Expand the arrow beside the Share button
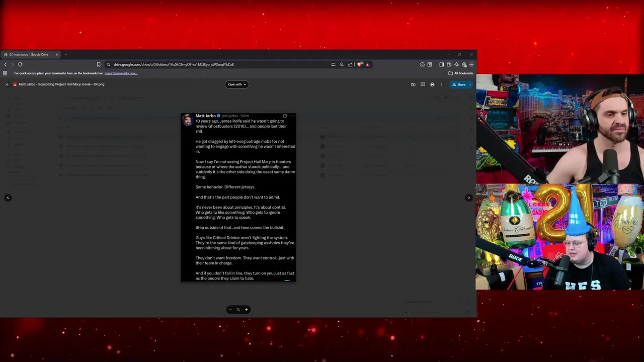 pyautogui.click(x=470, y=84)
